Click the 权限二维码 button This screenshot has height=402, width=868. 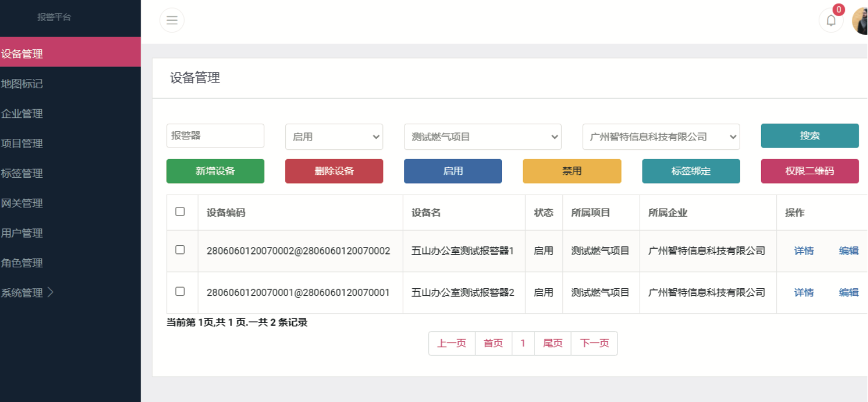(809, 171)
